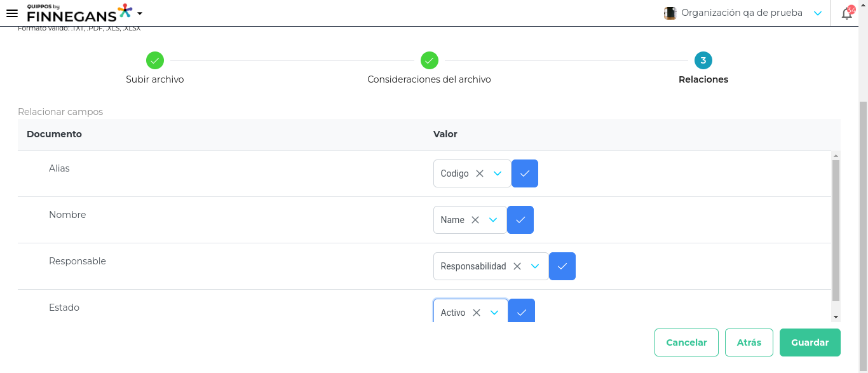Screen dimensions: 868x373
Task: Go to Consideraciones del archivo step
Action: click(430, 61)
